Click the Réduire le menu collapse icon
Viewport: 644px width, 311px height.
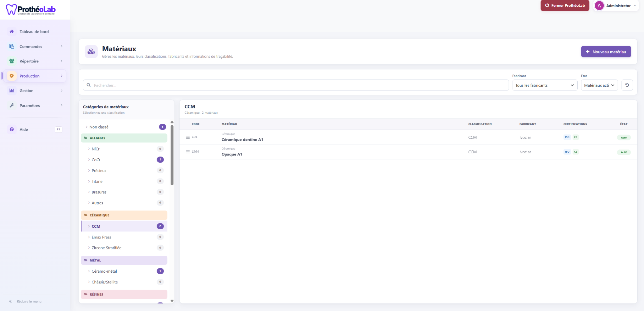coord(10,301)
